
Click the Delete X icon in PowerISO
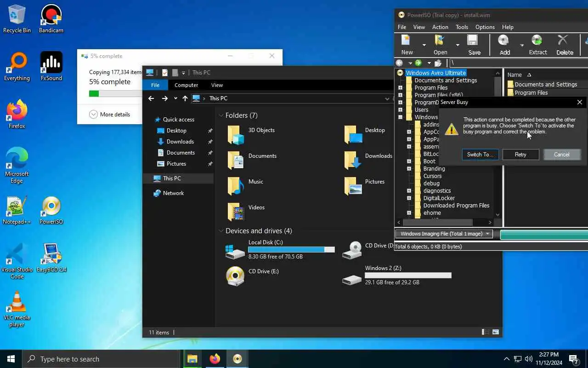point(563,40)
